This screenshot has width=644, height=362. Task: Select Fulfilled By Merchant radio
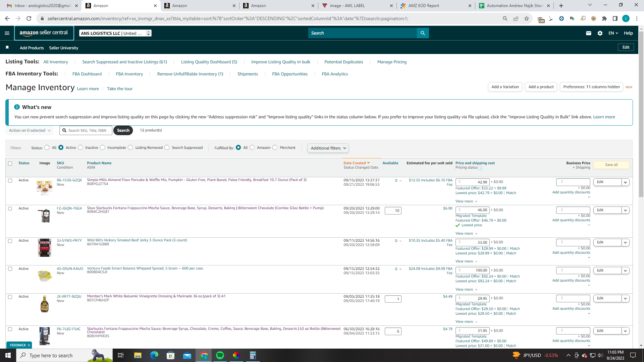275,147
